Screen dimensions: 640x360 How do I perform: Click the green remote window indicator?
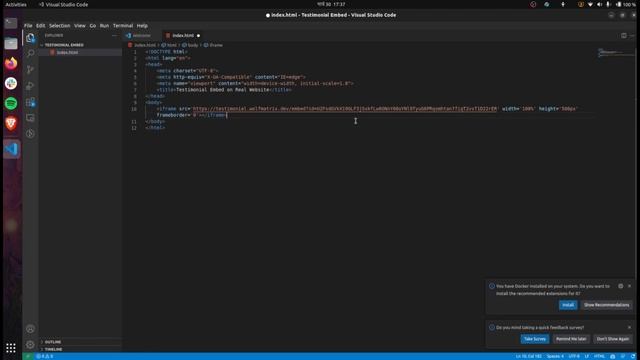tap(28, 356)
